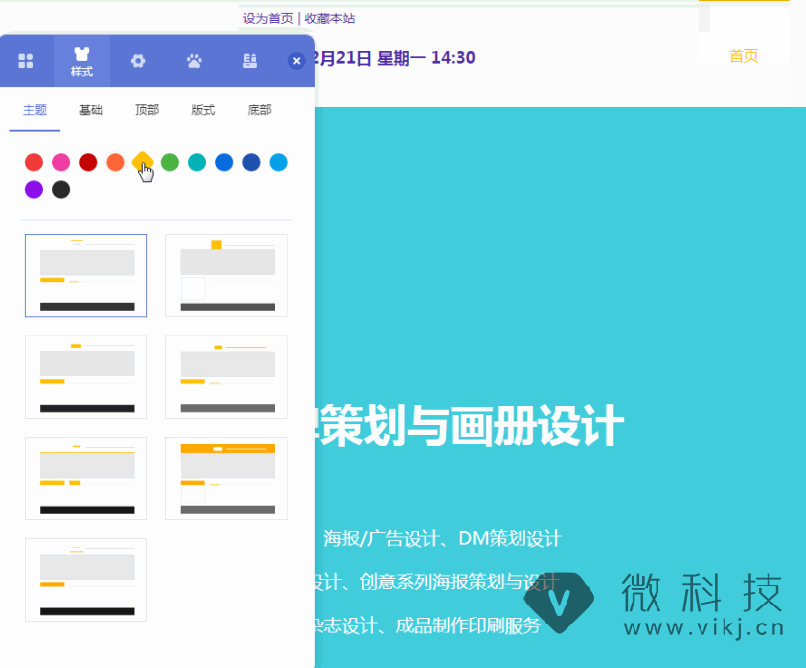
Task: Close the style panel with the X icon
Action: [296, 61]
